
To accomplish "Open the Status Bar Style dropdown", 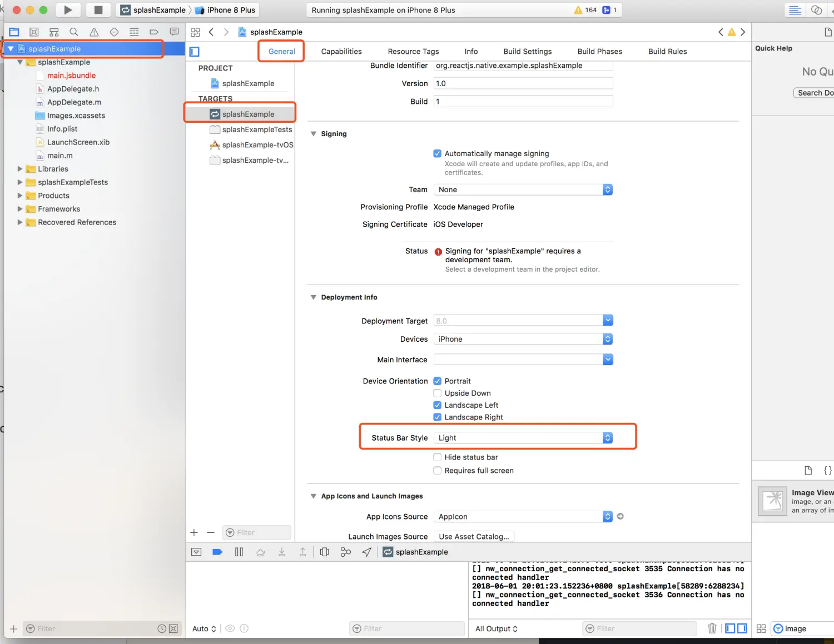I will (x=523, y=438).
